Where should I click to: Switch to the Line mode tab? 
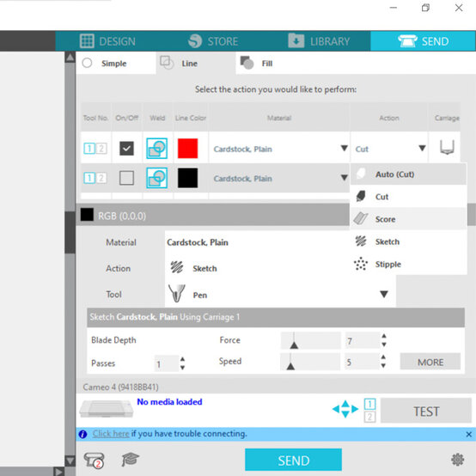coord(196,63)
